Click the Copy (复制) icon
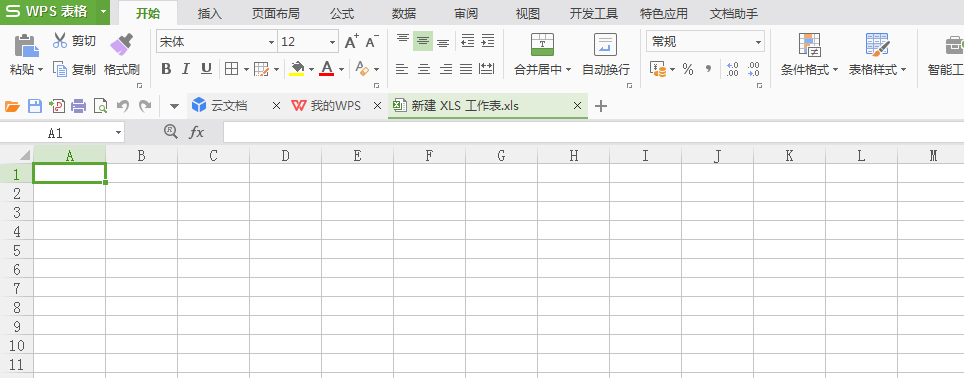Image resolution: width=964 pixels, height=378 pixels. (x=60, y=69)
